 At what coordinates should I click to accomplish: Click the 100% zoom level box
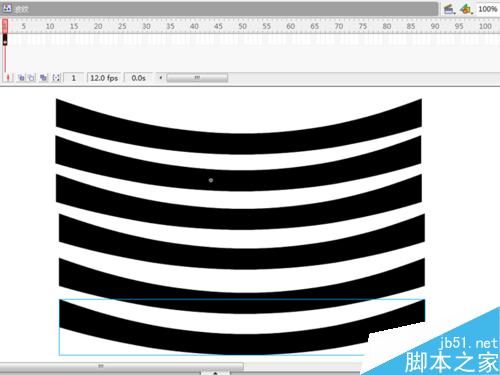pos(488,9)
